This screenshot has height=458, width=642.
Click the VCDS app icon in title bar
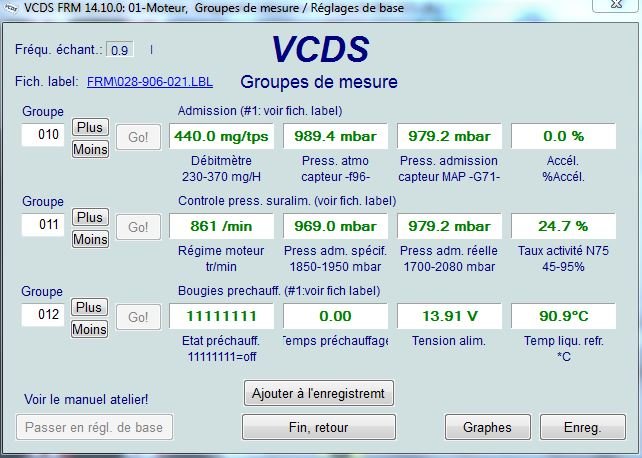(10, 7)
